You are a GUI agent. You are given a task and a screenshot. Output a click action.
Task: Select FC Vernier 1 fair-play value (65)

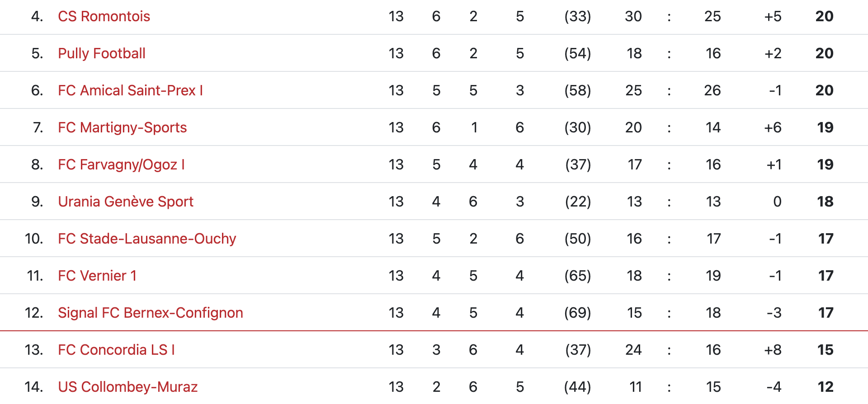[x=577, y=276]
